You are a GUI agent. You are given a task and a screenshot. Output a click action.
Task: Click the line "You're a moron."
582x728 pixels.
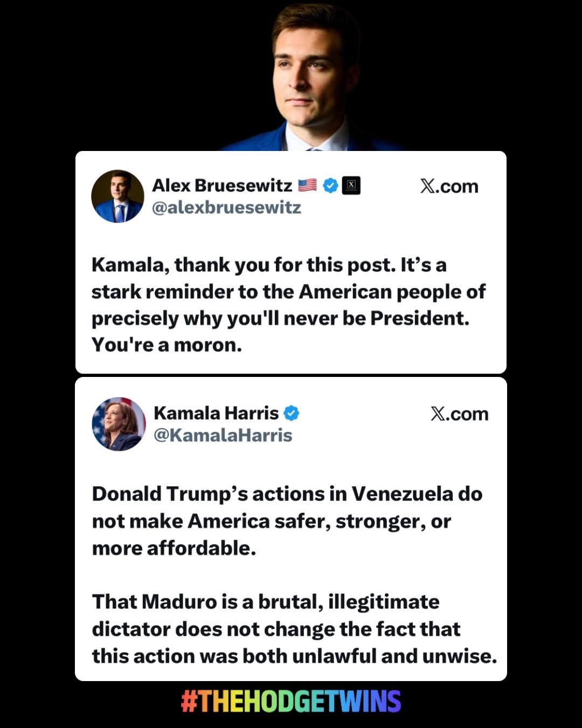(167, 345)
